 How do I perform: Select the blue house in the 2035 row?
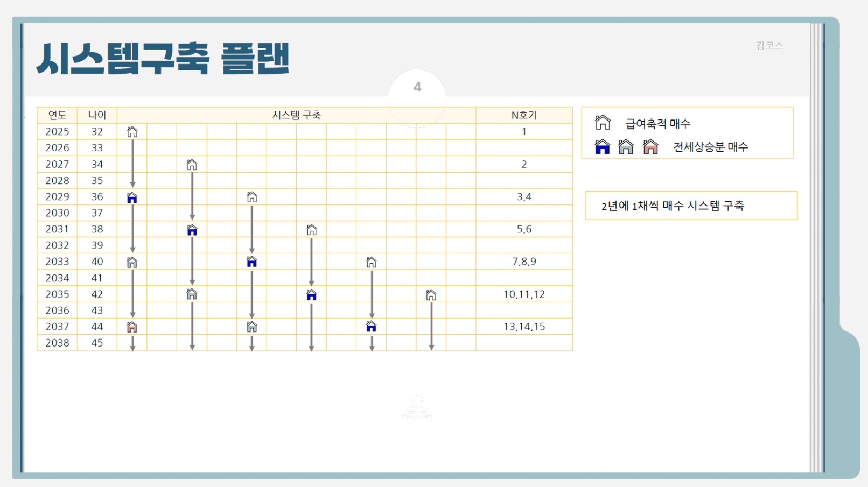[311, 295]
